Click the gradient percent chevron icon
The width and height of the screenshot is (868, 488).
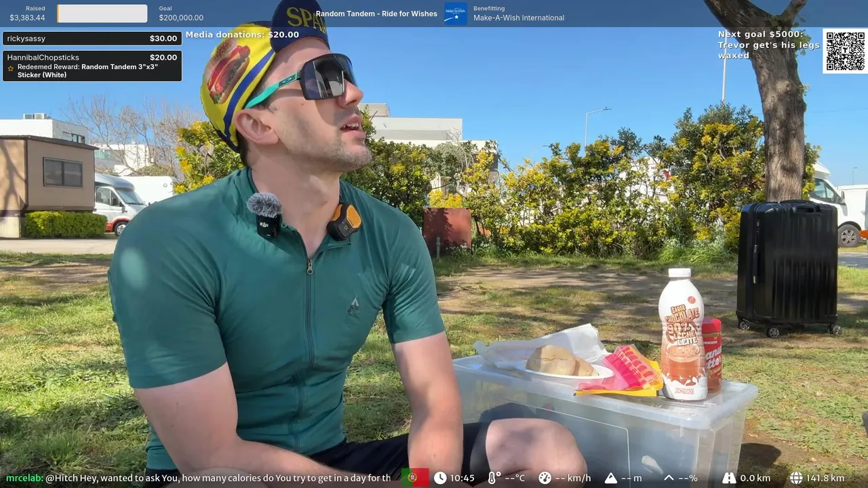pyautogui.click(x=669, y=478)
